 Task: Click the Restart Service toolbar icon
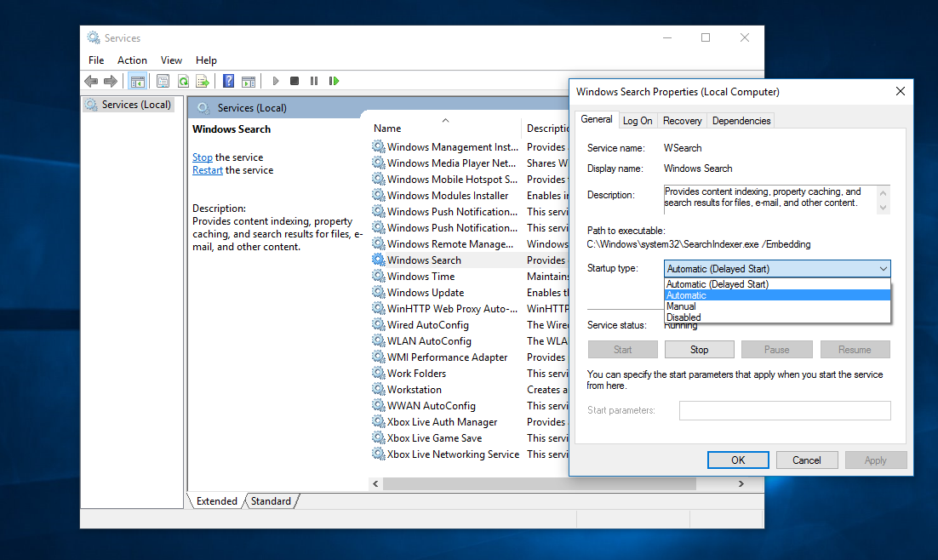(x=334, y=81)
